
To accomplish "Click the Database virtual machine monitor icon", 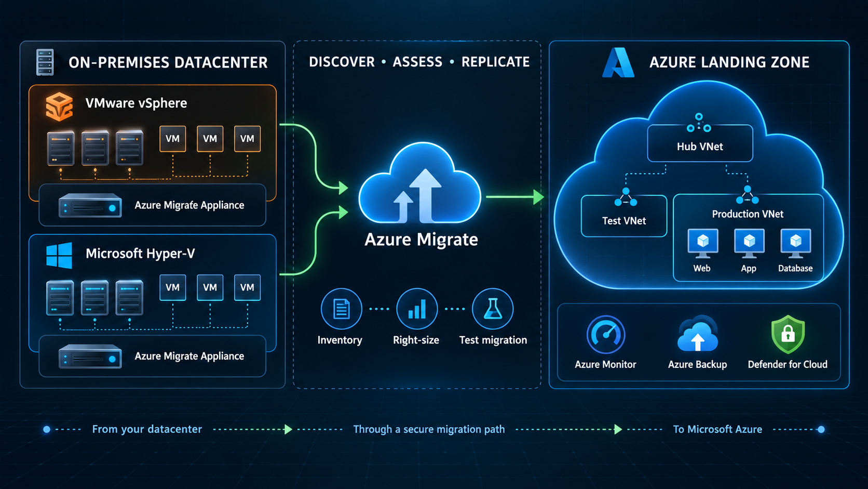I will point(796,244).
